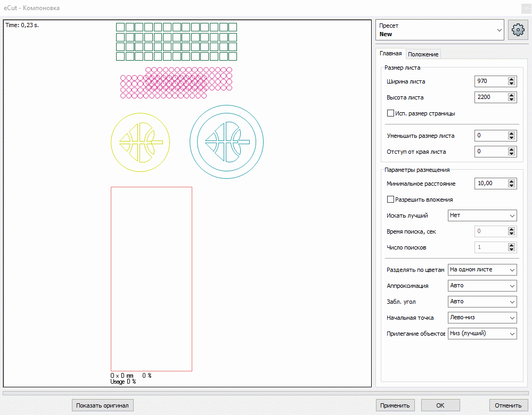The height and width of the screenshot is (415, 532).
Task: Select the yellow basketball shape in preview
Action: [140, 143]
